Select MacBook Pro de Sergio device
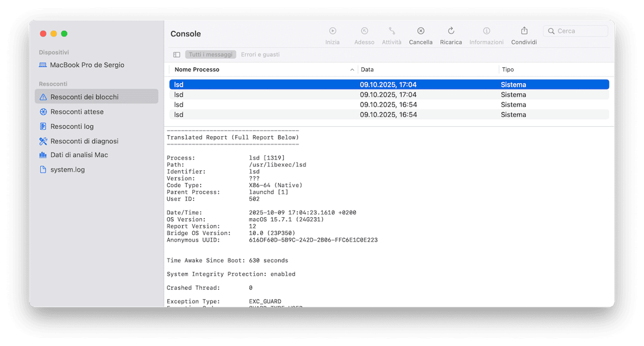The height and width of the screenshot is (346, 644). tap(87, 65)
